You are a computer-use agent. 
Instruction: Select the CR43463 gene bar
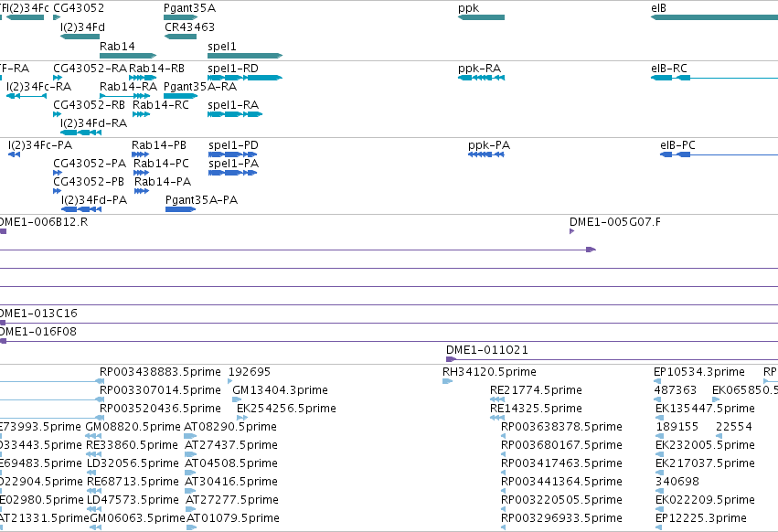181,37
